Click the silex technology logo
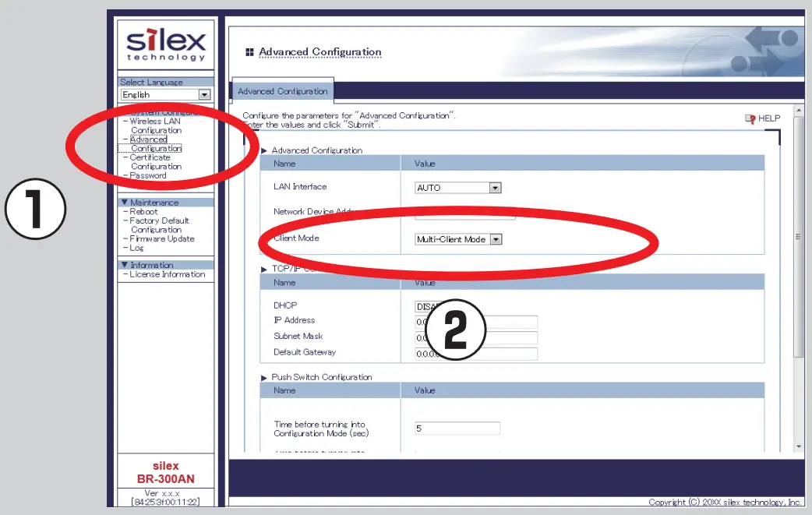Viewport: 812px width, 515px height. click(x=166, y=45)
